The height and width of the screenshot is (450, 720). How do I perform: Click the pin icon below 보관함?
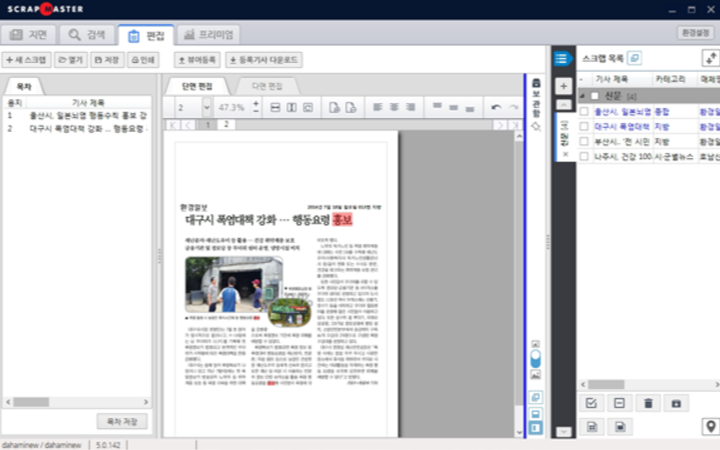pyautogui.click(x=536, y=127)
